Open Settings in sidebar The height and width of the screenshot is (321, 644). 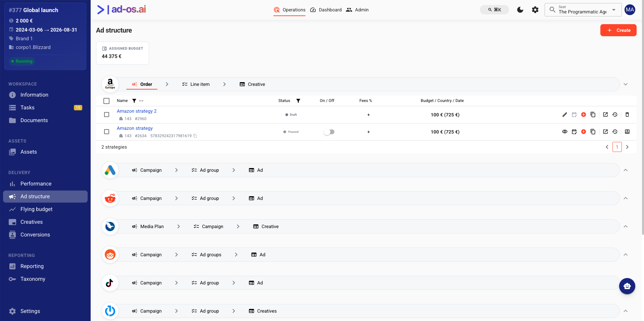(x=45, y=311)
